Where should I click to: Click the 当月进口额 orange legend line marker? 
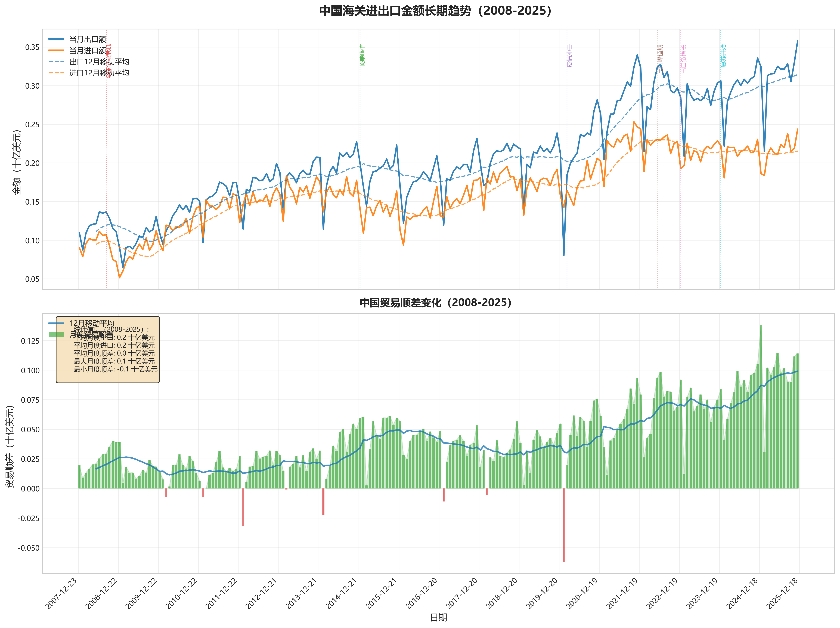56,50
